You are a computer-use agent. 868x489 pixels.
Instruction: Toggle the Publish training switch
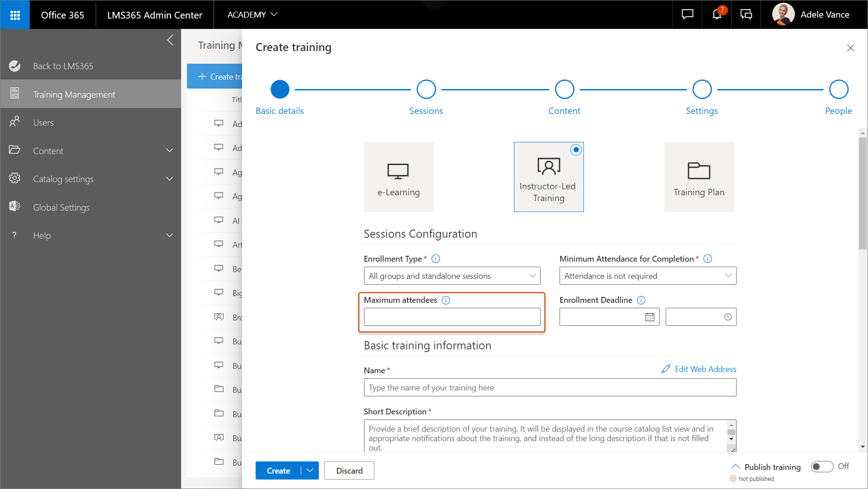coord(821,466)
